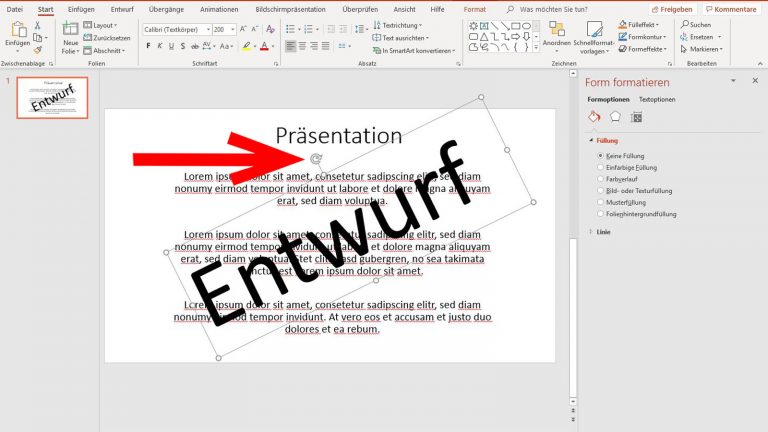Click Suchen search tool
This screenshot has width=768, height=432.
696,24
